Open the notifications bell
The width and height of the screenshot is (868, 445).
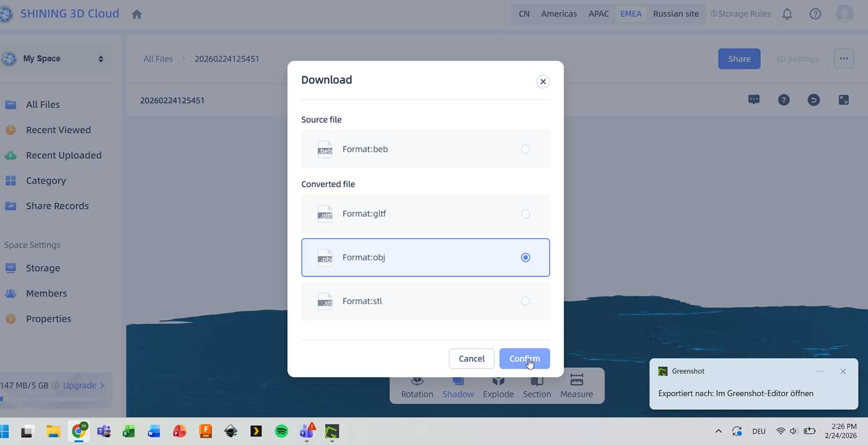(x=787, y=14)
